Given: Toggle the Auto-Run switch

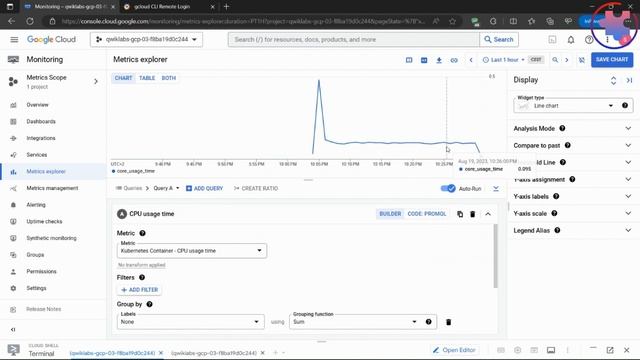Looking at the screenshot, I should [448, 189].
